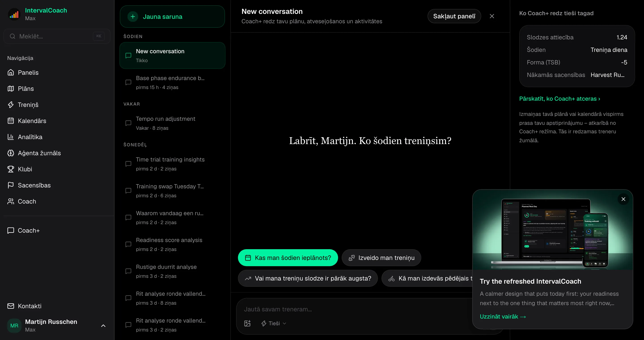This screenshot has width=644, height=340.
Task: Open Readiness score analysis conversation
Action: click(x=172, y=244)
